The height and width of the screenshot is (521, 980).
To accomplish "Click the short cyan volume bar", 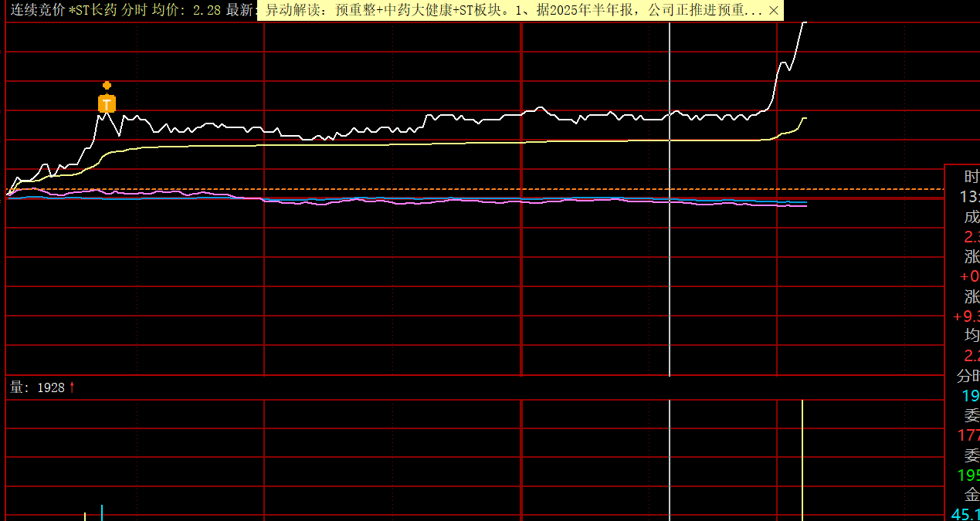I will point(102,513).
